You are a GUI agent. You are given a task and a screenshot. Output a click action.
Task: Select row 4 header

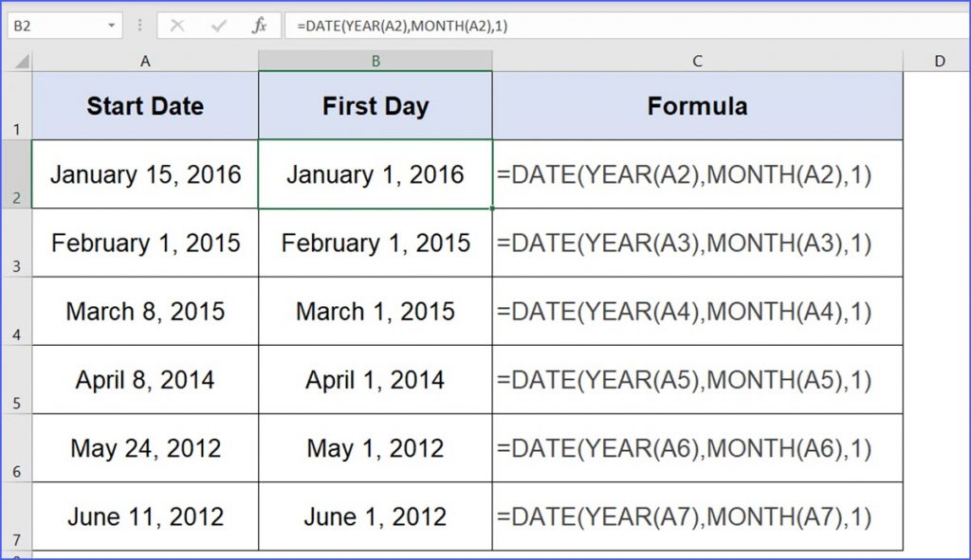click(16, 311)
